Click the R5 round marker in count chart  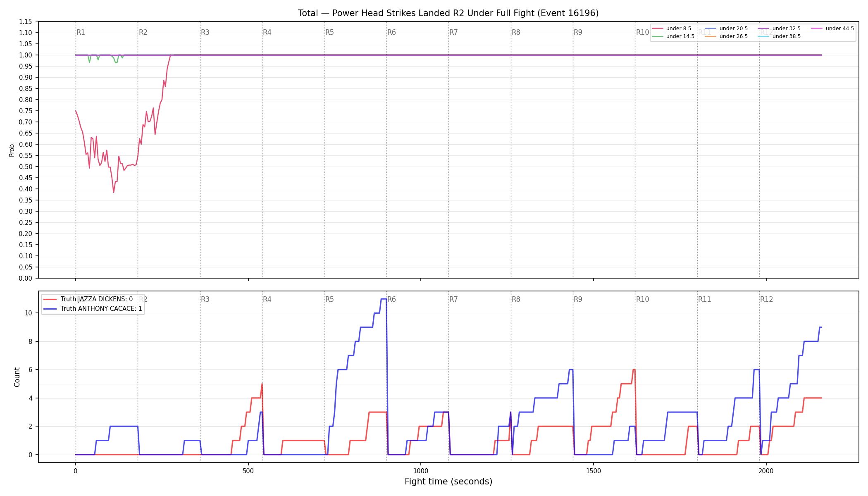329,299
